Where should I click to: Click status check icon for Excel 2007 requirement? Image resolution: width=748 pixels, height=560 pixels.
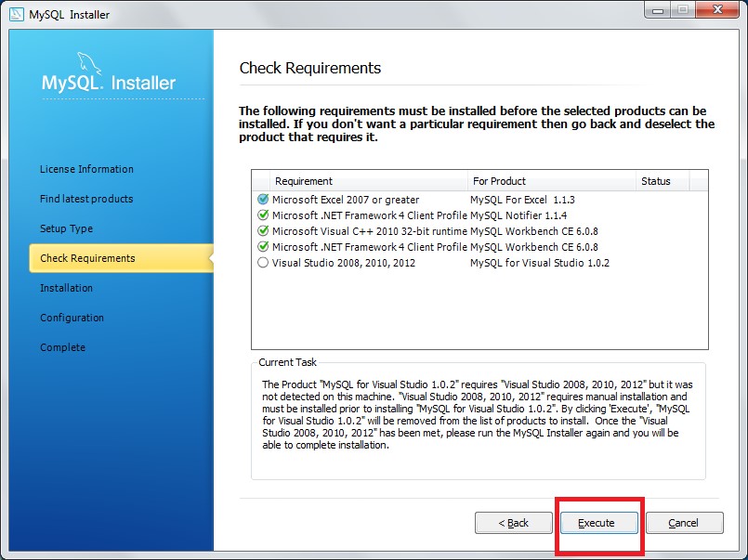262,200
